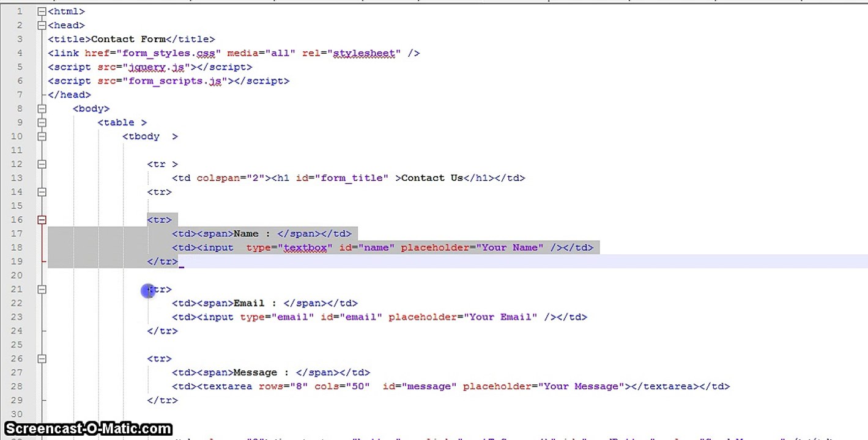Screen dimensions: 868x440
Task: Click the <tbody > tag on line 10
Action: click(x=150, y=136)
